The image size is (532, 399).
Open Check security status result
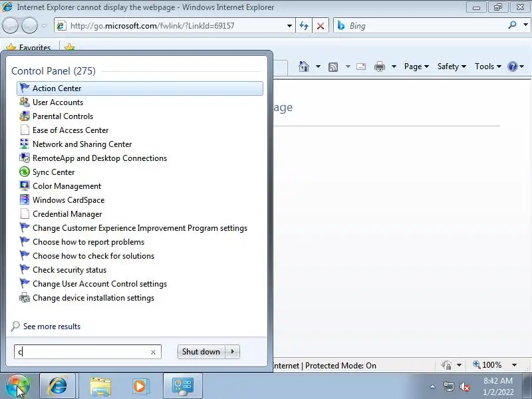pos(140,270)
